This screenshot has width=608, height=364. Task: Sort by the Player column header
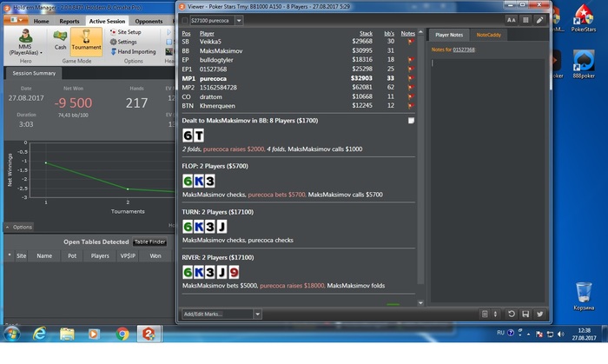click(207, 34)
